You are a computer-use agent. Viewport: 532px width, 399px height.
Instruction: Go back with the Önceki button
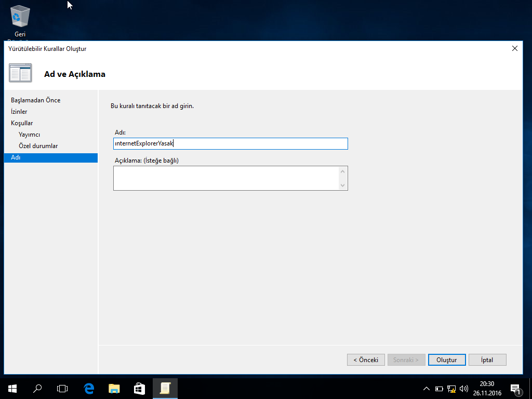pyautogui.click(x=366, y=360)
